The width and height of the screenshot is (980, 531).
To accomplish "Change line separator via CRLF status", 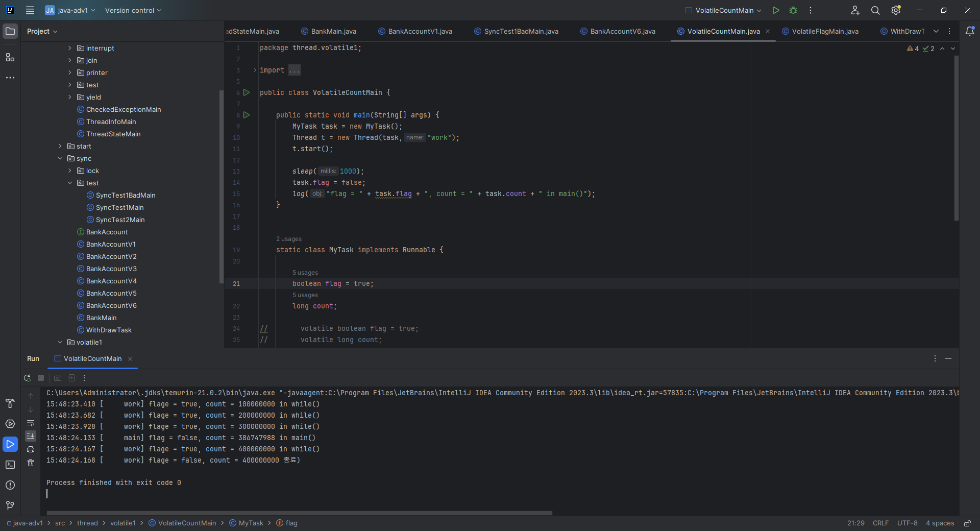I will [880, 523].
